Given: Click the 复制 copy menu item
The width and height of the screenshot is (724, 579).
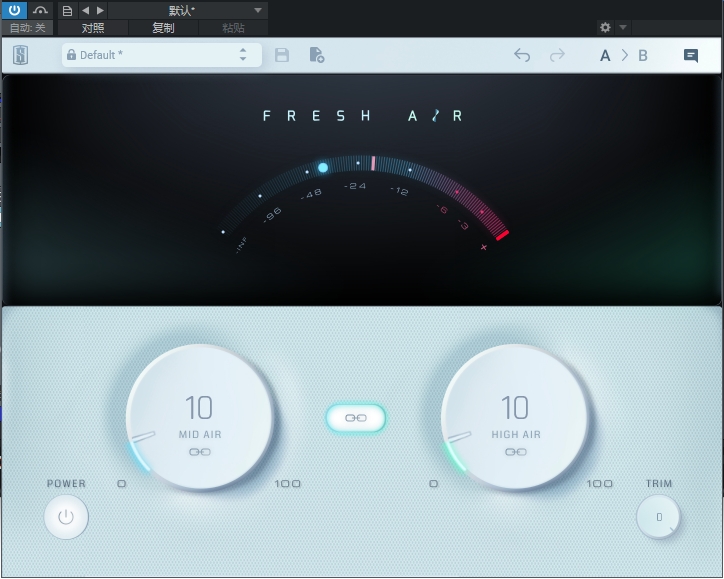Looking at the screenshot, I should coord(163,28).
